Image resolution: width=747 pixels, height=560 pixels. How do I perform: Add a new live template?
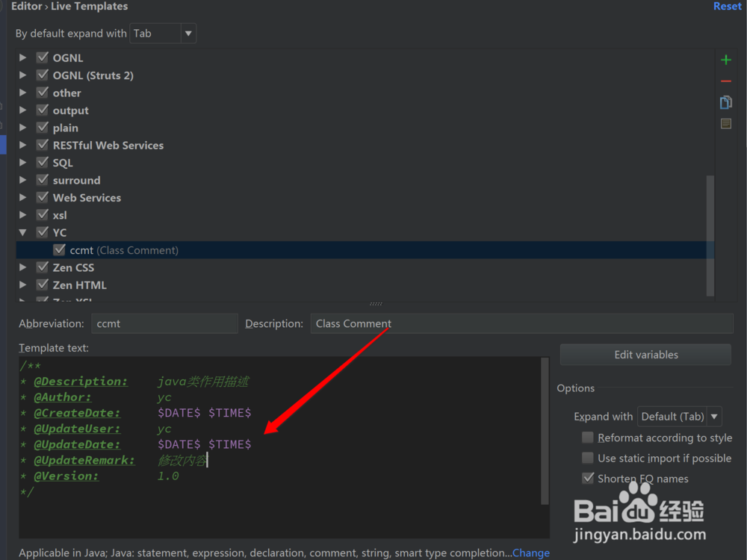[x=725, y=60]
